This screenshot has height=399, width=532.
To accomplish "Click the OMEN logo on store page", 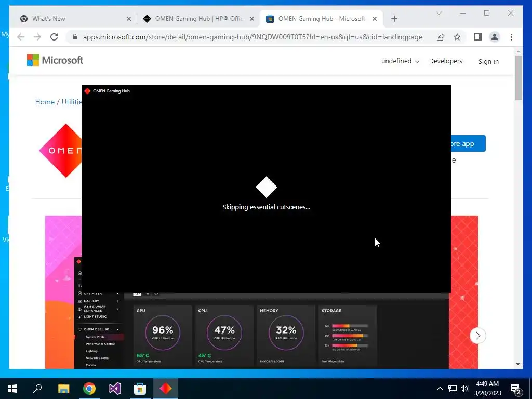I will [60, 150].
